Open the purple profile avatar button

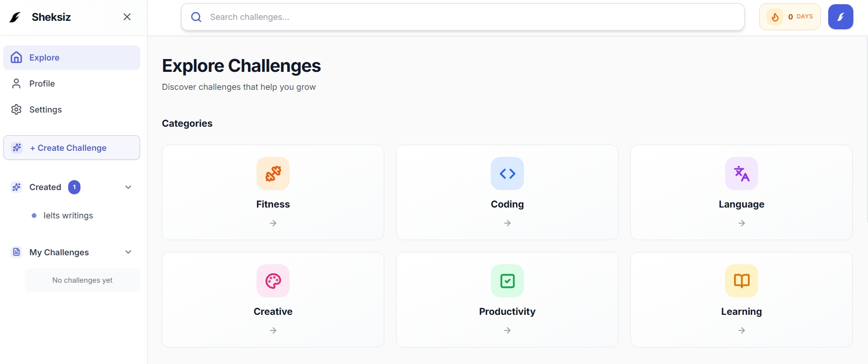(841, 17)
